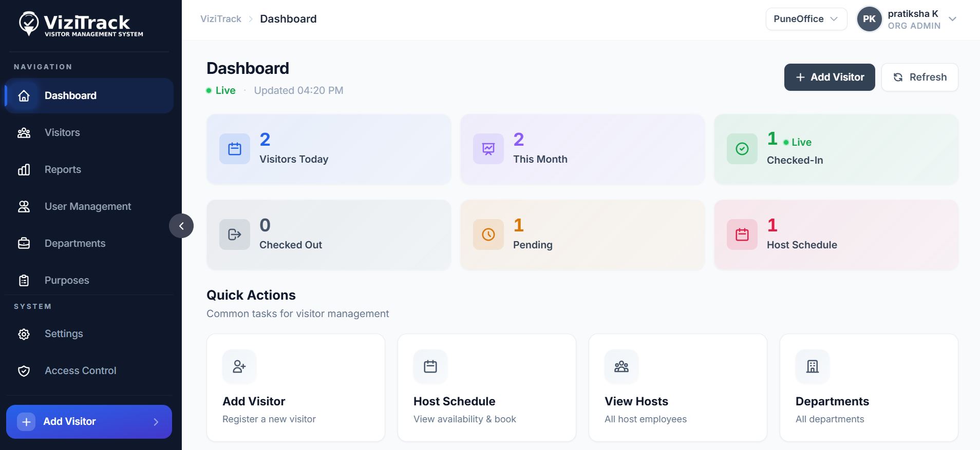Screen dimensions: 980x450
Task: Expand the user profile menu chevron
Action: coord(952,19)
